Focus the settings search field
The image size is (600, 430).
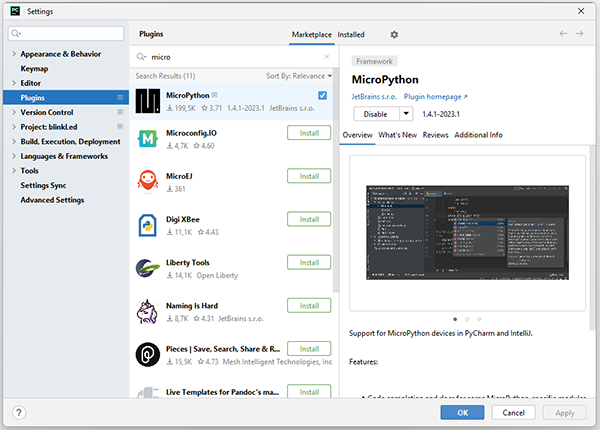66,33
